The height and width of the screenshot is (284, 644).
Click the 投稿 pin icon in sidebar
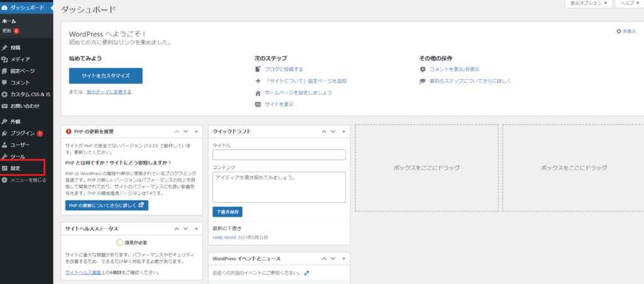(x=5, y=48)
